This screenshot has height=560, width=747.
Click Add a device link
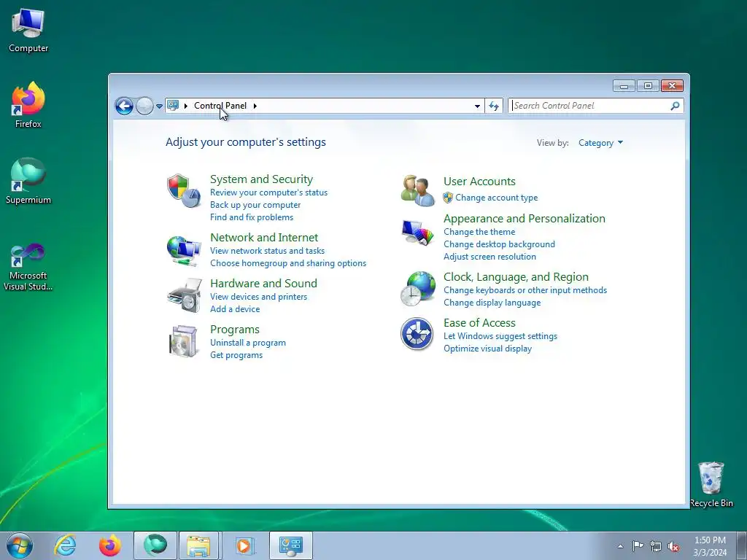tap(235, 309)
